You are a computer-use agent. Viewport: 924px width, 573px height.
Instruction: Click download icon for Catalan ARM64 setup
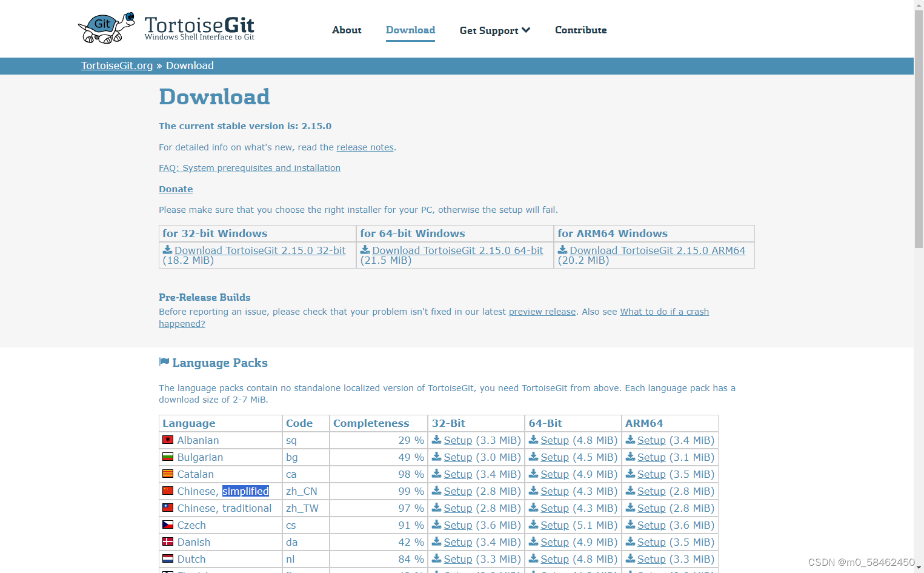point(631,474)
